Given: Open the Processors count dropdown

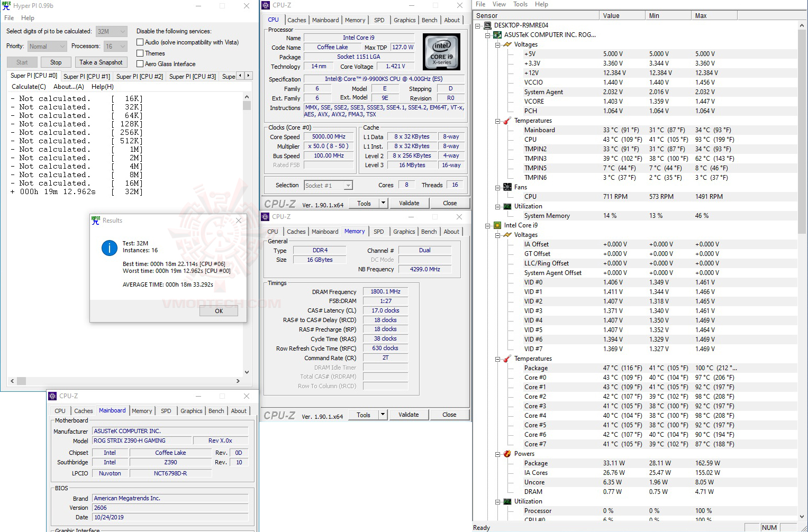Looking at the screenshot, I should [x=115, y=46].
